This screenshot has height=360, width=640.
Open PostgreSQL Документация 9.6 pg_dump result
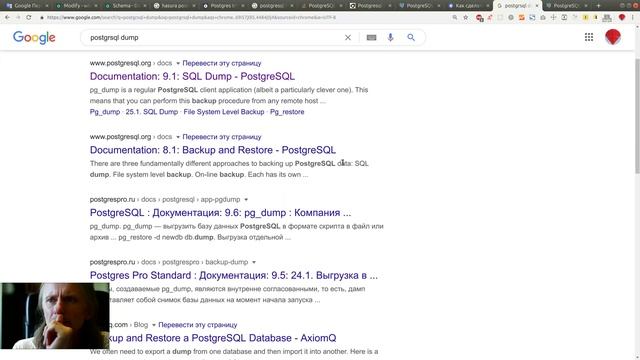pos(220,213)
